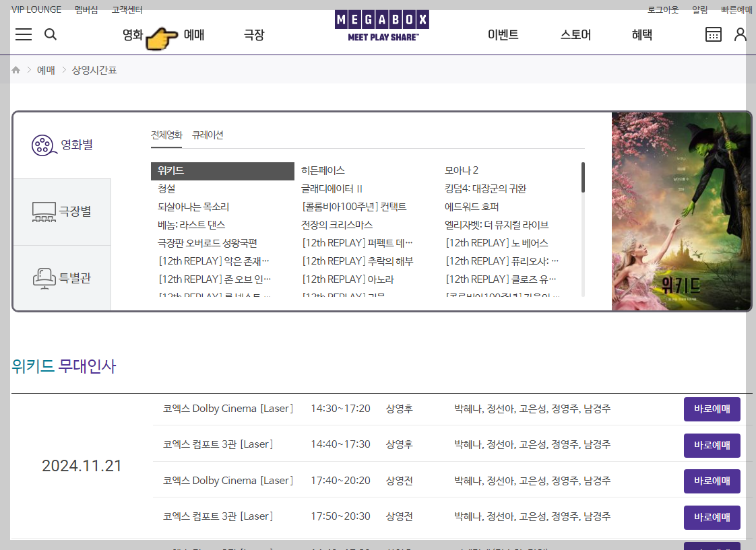Book the 14:40~17:30 컴포트 3관 showing
The height and width of the screenshot is (550, 756).
tap(712, 446)
